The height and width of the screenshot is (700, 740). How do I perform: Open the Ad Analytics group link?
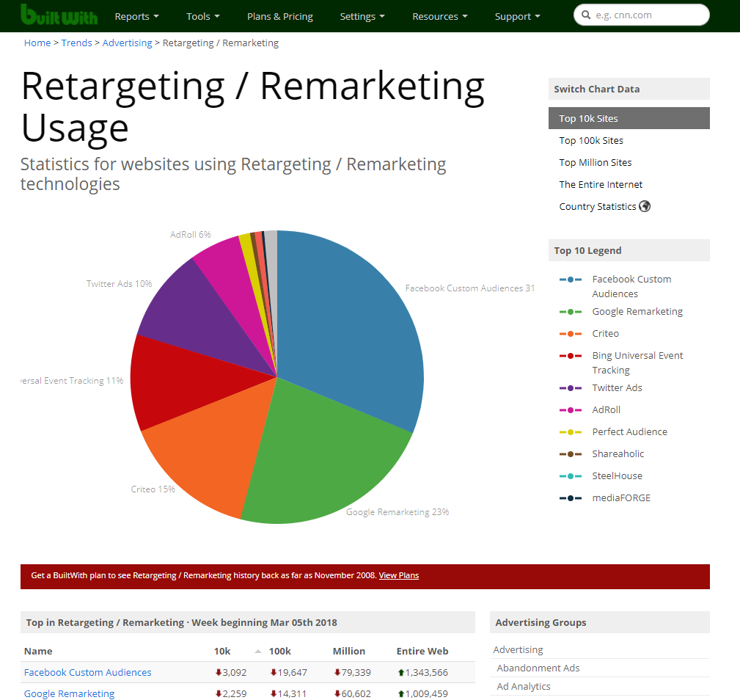click(524, 686)
